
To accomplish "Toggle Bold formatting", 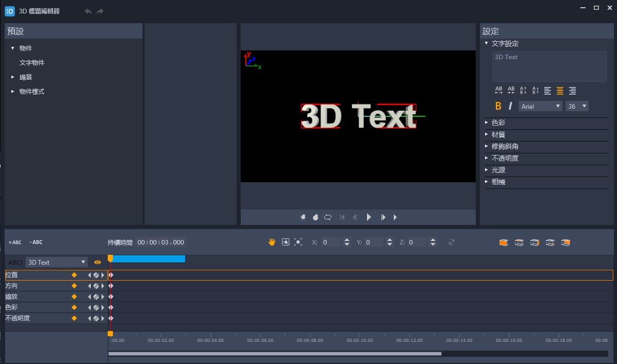I will [498, 106].
